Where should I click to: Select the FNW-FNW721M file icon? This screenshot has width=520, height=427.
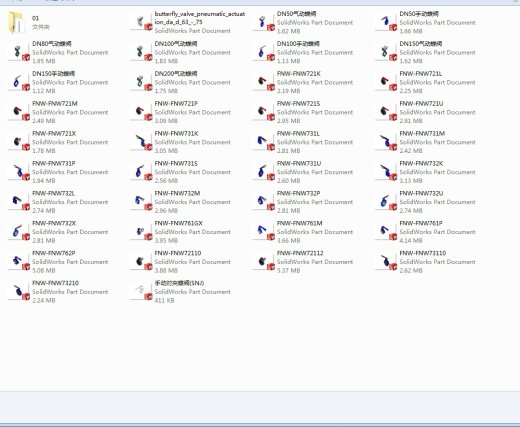pyautogui.click(x=19, y=112)
